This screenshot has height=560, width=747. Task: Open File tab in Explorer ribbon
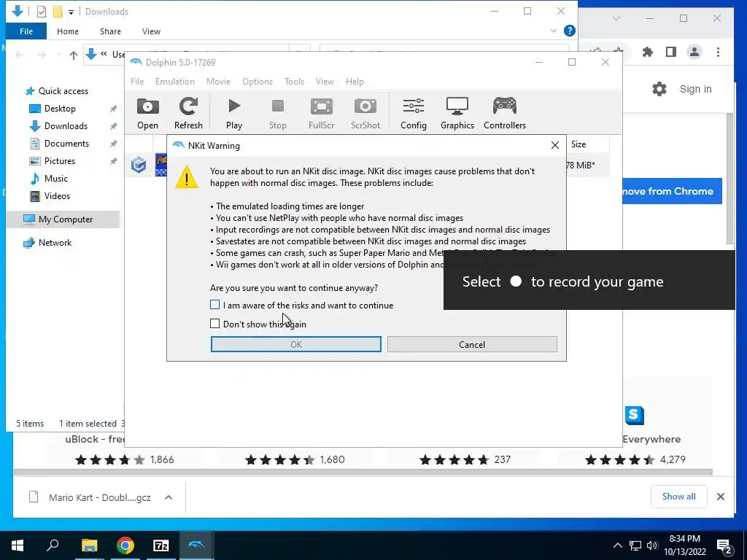[x=26, y=31]
